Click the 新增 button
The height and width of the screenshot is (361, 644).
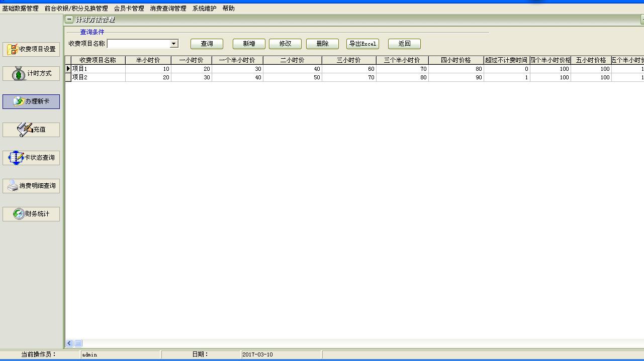pyautogui.click(x=249, y=44)
